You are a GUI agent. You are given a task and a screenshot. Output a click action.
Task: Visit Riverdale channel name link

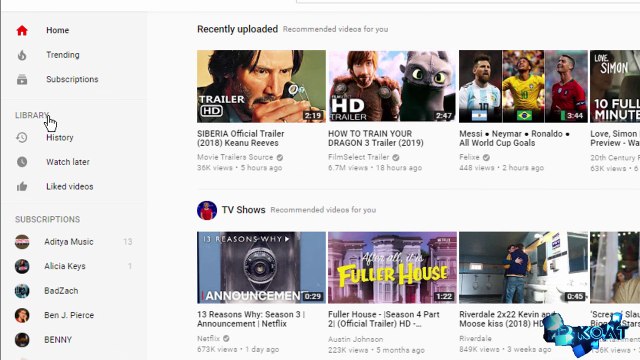tap(475, 338)
